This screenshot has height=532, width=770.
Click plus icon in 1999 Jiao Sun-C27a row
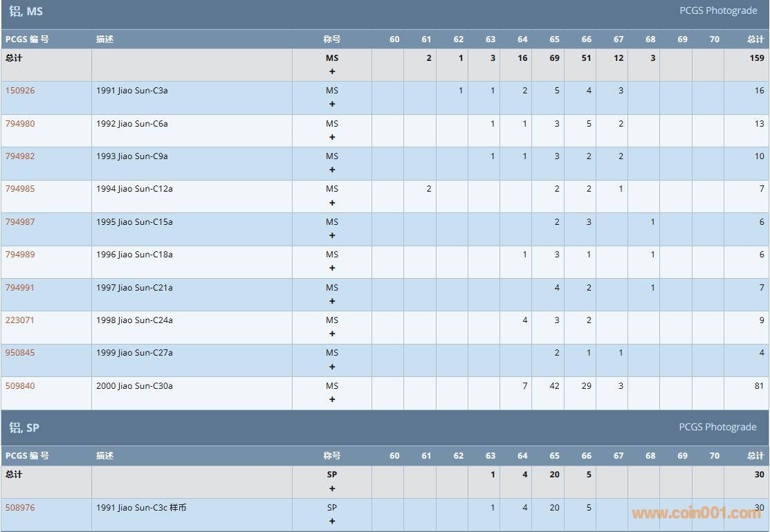[x=332, y=367]
